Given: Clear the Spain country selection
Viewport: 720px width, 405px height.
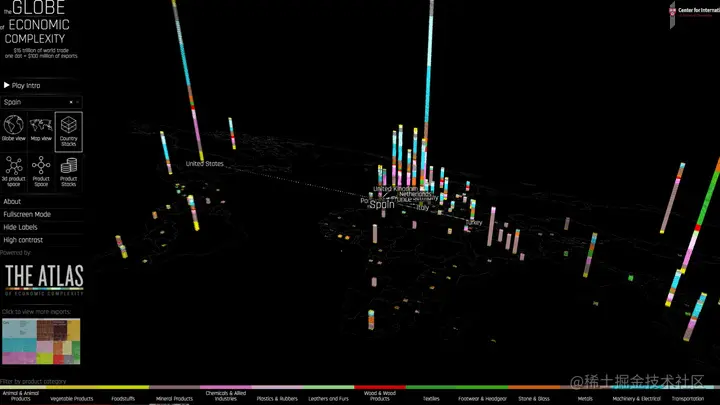Looking at the screenshot, I should click(71, 102).
